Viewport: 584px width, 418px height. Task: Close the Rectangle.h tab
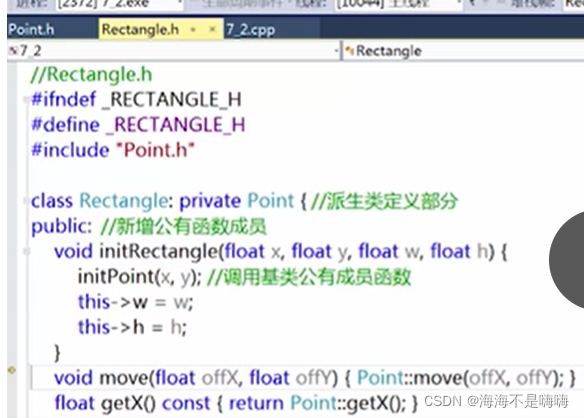point(212,29)
